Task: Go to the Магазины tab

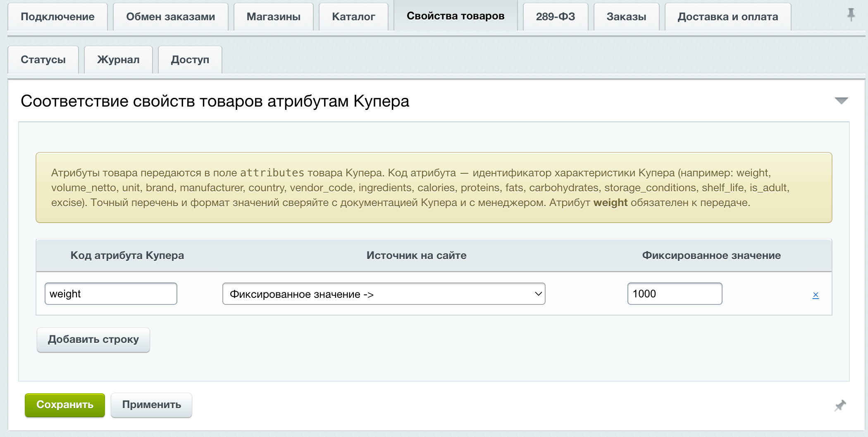Action: [273, 17]
